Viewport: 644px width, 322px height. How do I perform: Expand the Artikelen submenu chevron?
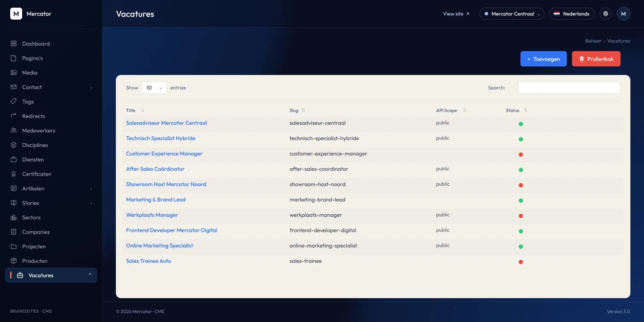pyautogui.click(x=91, y=189)
